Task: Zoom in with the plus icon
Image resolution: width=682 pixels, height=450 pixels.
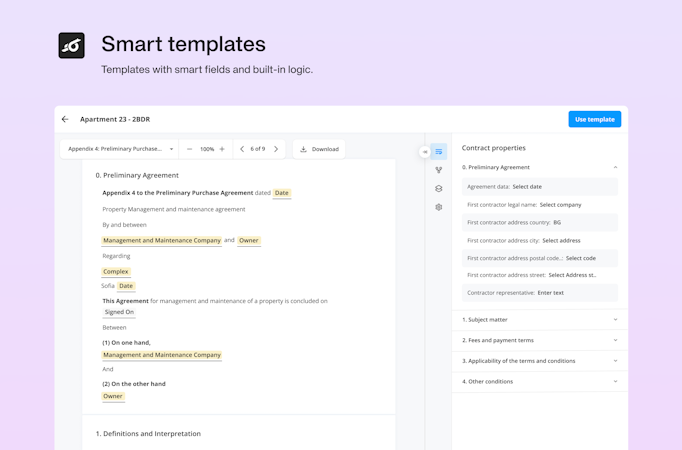Action: coord(222,149)
